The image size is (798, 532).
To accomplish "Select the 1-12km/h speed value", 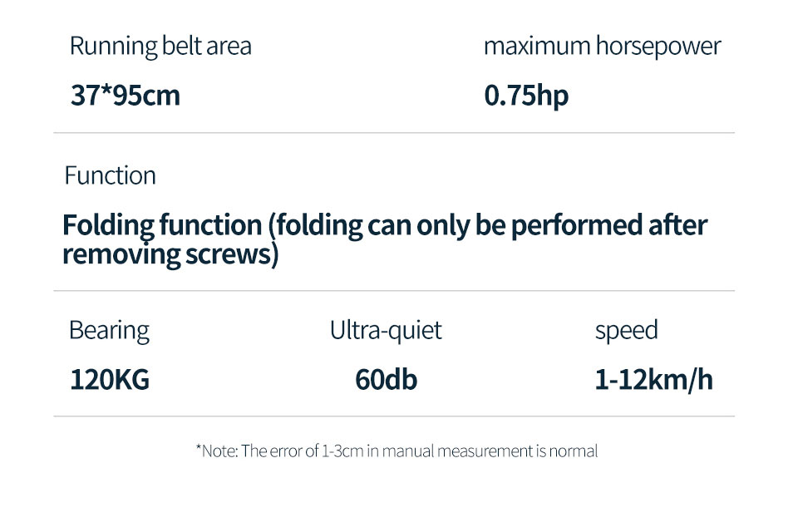I will 653,380.
